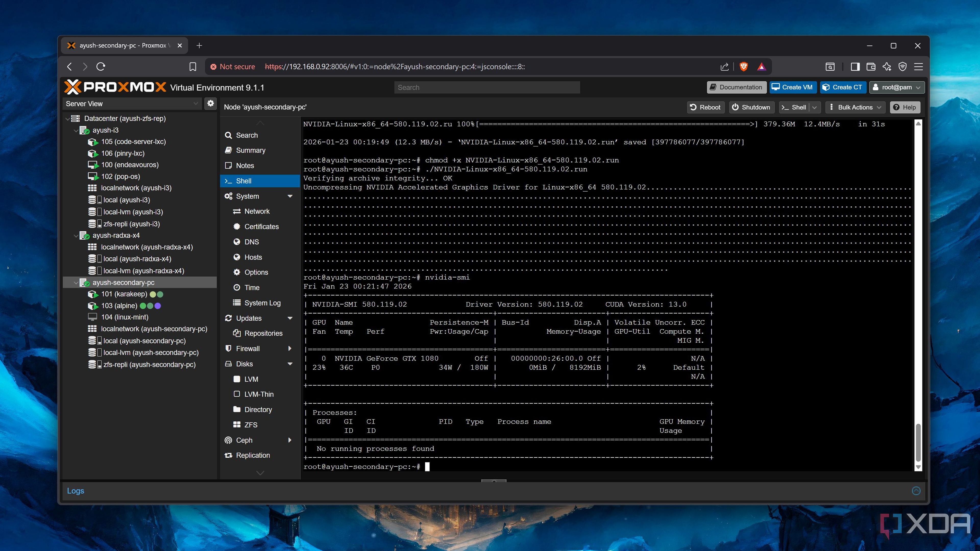This screenshot has width=980, height=551.
Task: Click the Help button
Action: pos(905,107)
